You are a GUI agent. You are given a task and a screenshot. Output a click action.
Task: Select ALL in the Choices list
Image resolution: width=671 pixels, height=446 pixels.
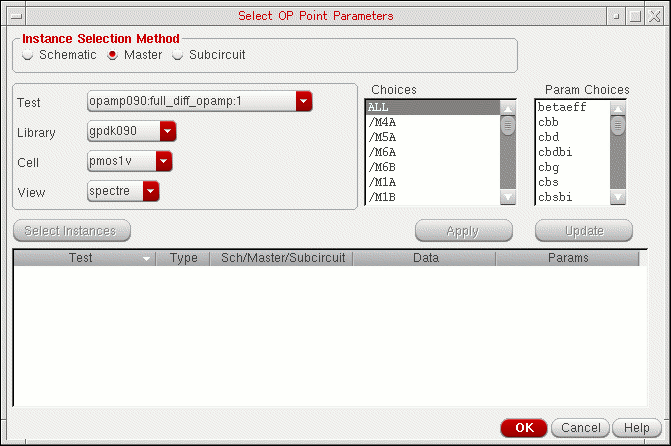433,107
